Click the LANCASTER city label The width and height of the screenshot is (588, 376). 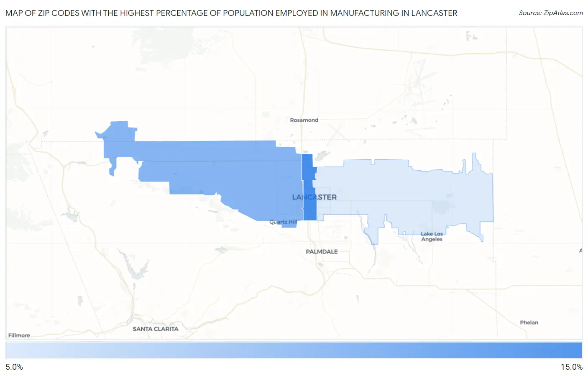pyautogui.click(x=314, y=197)
